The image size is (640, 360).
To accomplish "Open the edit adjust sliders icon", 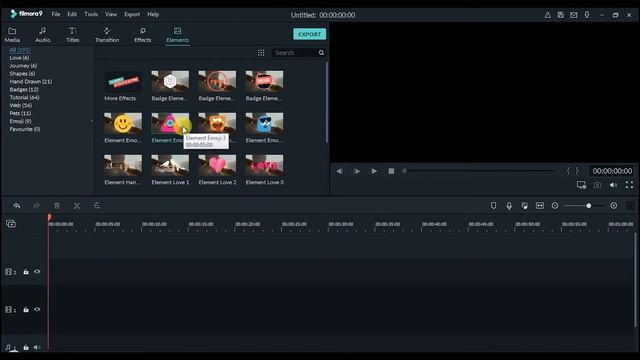I will 97,206.
